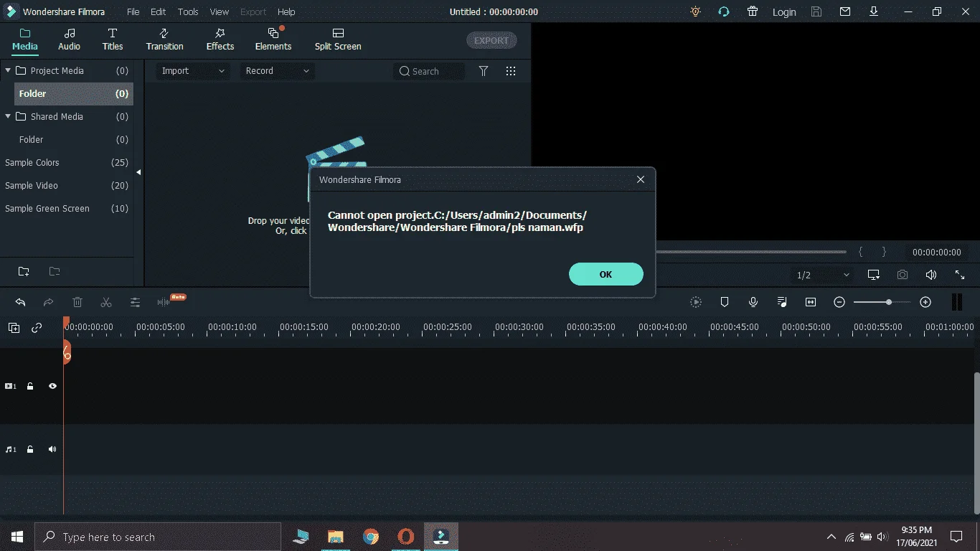The height and width of the screenshot is (551, 980).
Task: Click the grid view options icon
Action: click(511, 71)
